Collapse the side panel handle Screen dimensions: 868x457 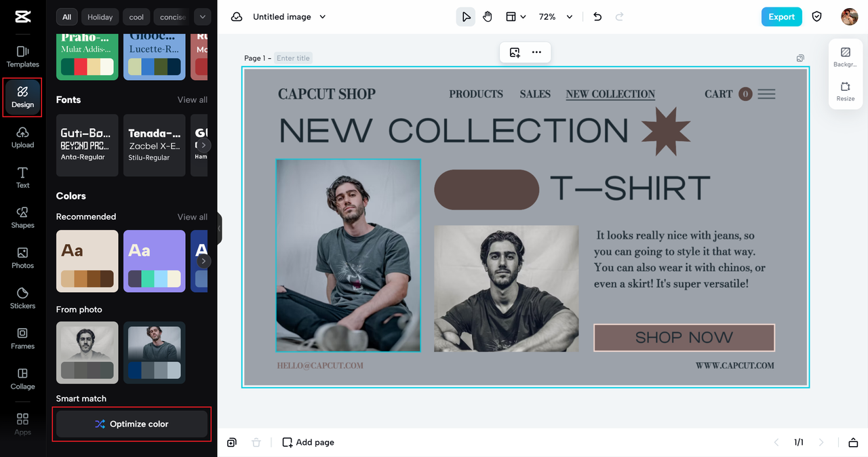[219, 228]
